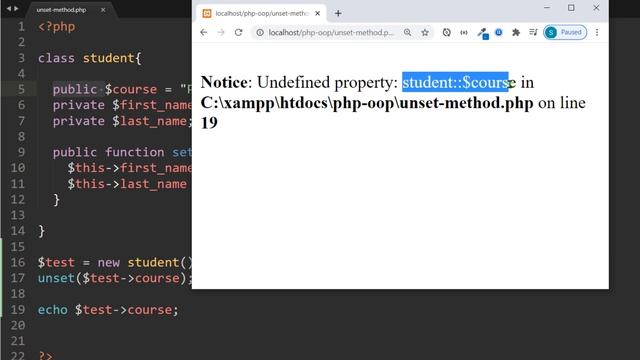Click the error line number 19 in the browser

coord(209,123)
